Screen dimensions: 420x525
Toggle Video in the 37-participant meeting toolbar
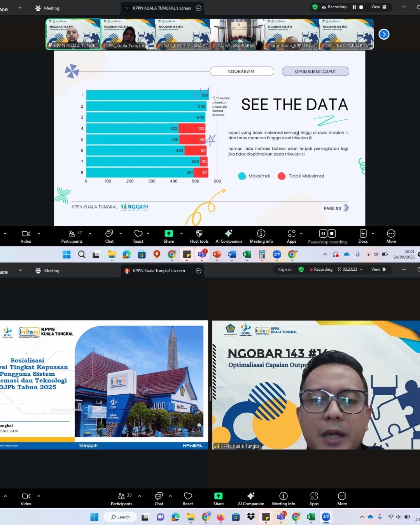click(x=26, y=236)
